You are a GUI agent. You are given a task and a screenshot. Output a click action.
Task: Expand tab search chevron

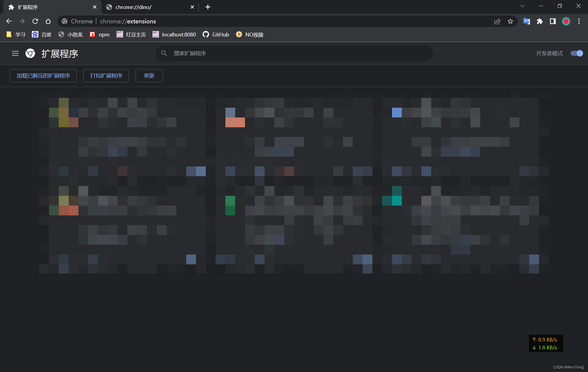pyautogui.click(x=522, y=6)
